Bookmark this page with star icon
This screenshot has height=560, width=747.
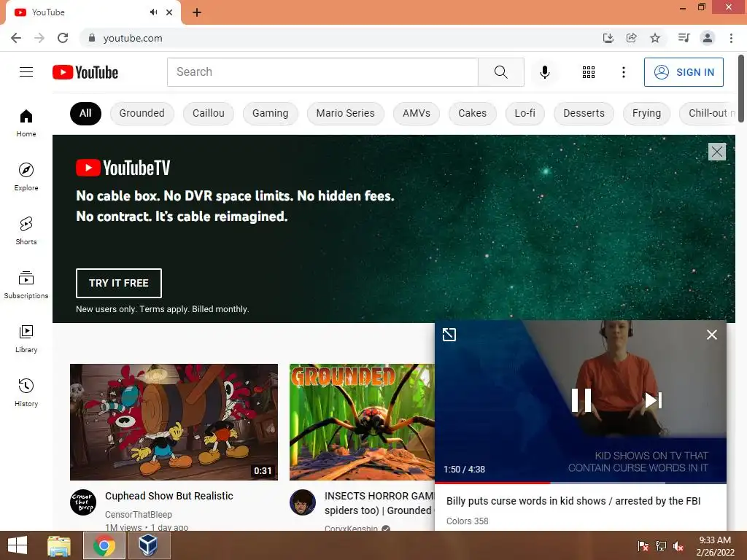point(655,38)
